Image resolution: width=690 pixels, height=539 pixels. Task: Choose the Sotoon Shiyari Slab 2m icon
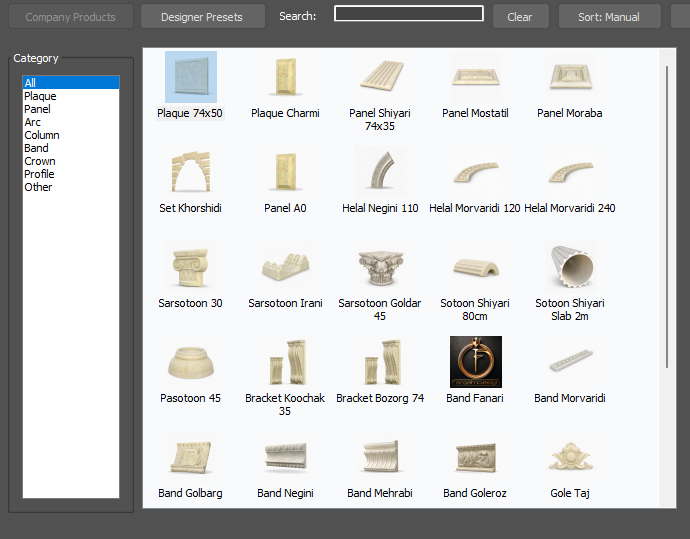coord(571,267)
